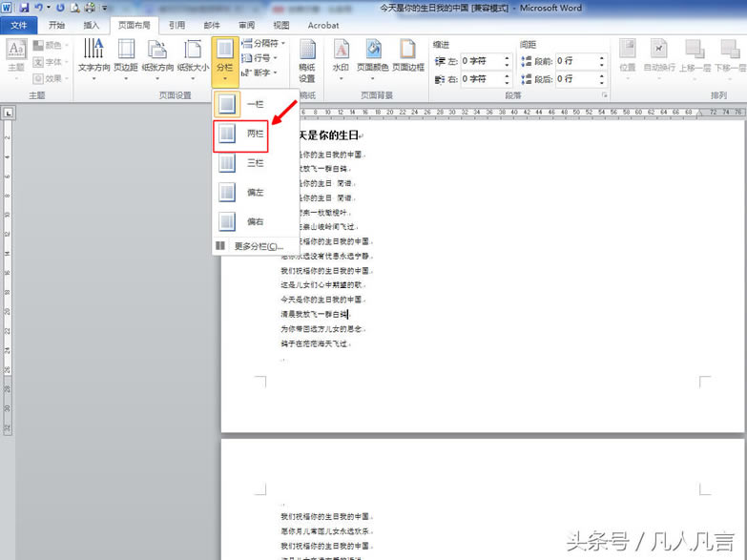Open the 文件 file menu

click(19, 25)
